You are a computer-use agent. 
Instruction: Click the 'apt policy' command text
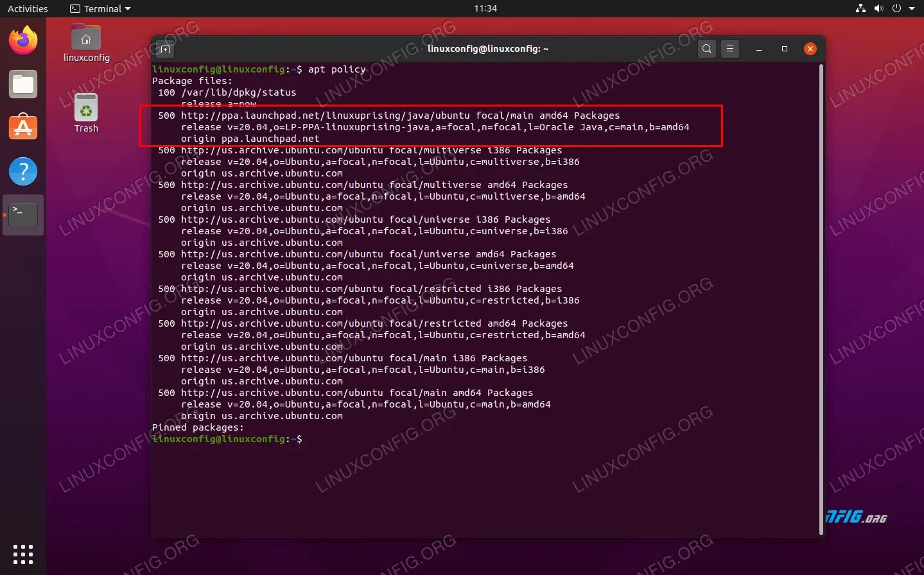pyautogui.click(x=336, y=69)
